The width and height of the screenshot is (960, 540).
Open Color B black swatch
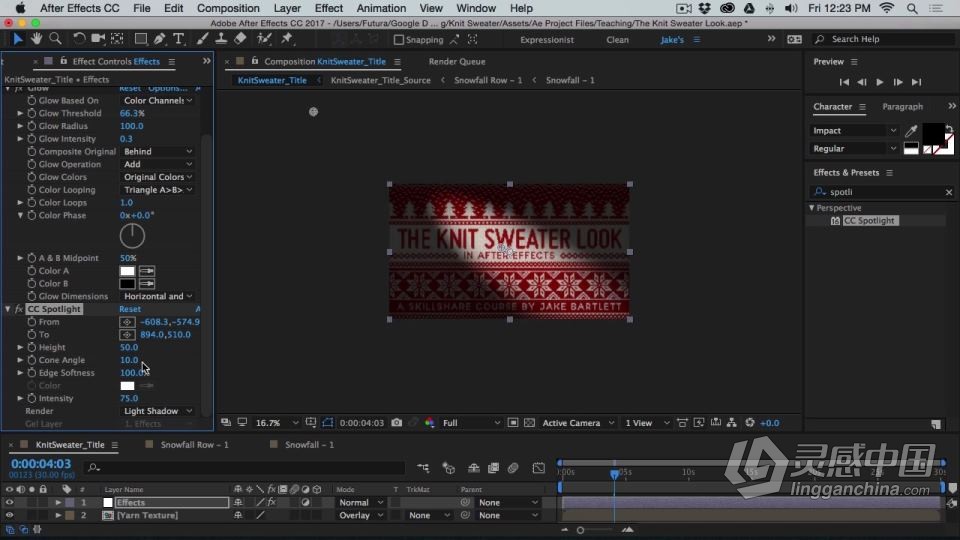[127, 284]
